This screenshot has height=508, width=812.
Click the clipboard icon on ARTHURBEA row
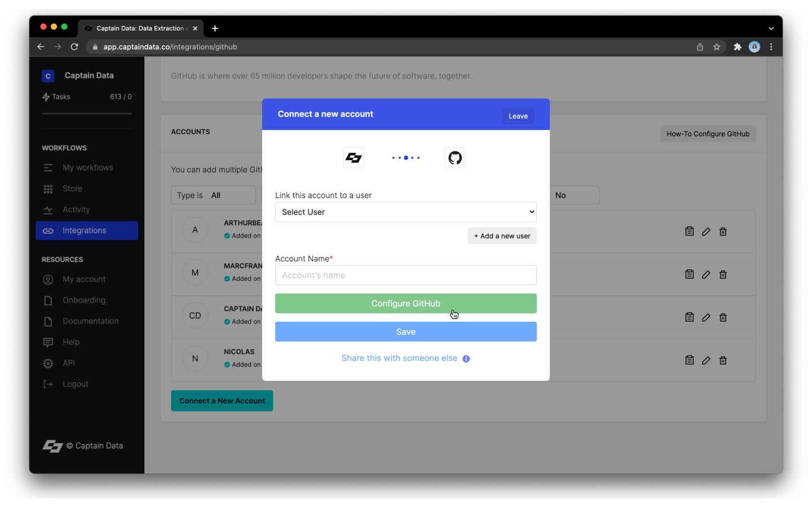click(x=689, y=231)
